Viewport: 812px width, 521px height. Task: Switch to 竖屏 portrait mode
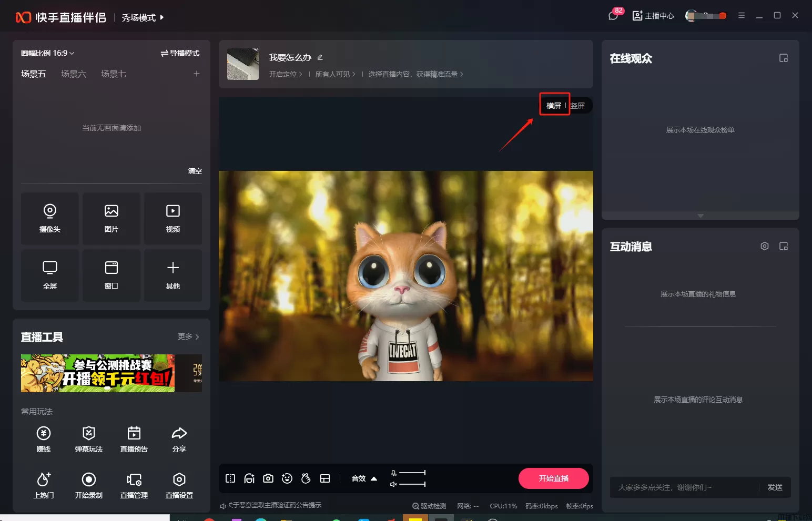coord(578,106)
